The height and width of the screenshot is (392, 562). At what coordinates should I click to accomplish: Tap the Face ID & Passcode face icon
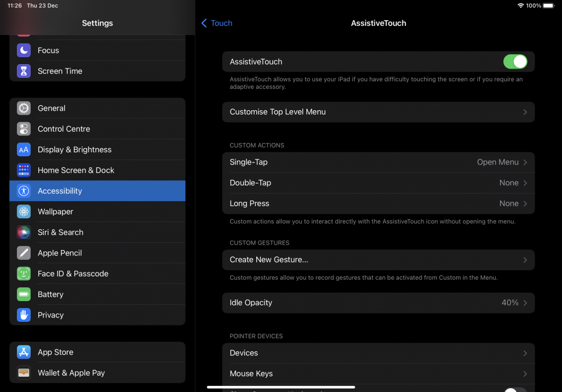pyautogui.click(x=24, y=274)
